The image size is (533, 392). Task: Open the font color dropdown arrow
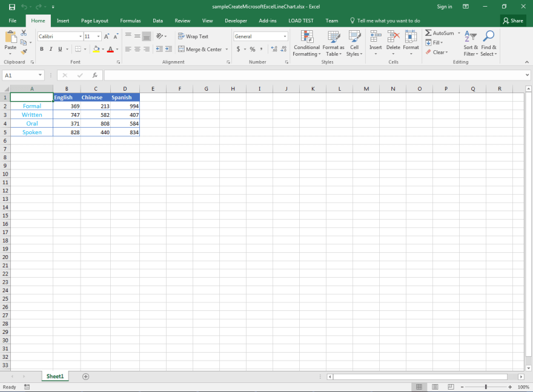tap(118, 49)
